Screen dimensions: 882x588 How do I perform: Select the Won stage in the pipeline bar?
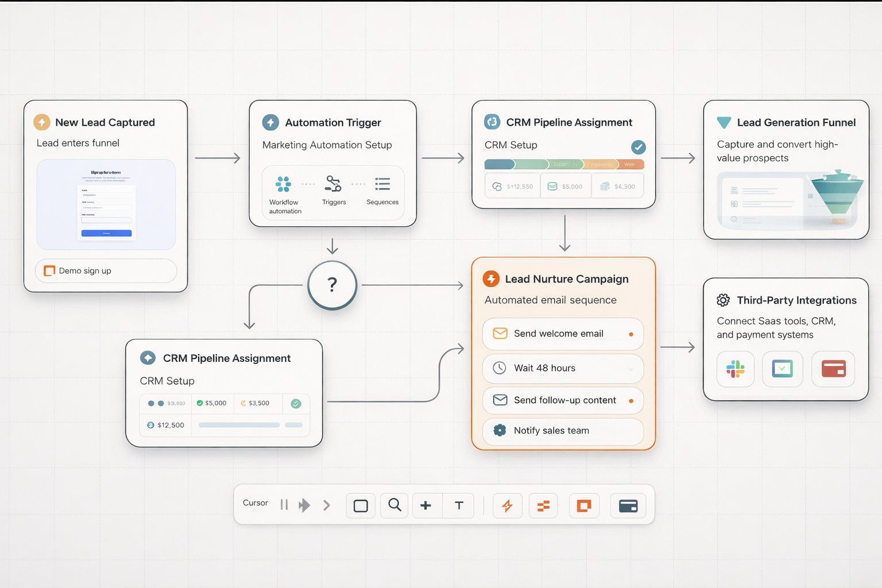630,164
